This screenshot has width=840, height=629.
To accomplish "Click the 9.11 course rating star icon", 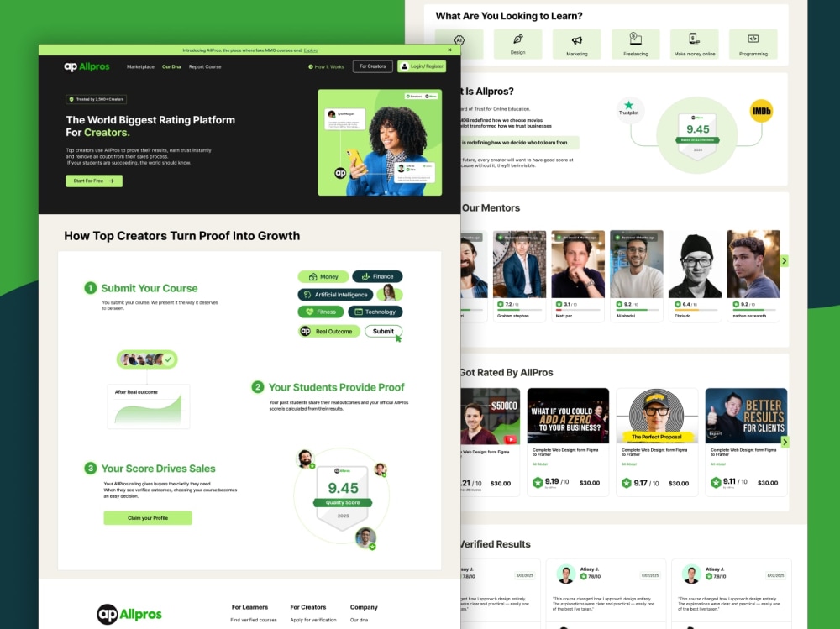I will click(x=716, y=483).
